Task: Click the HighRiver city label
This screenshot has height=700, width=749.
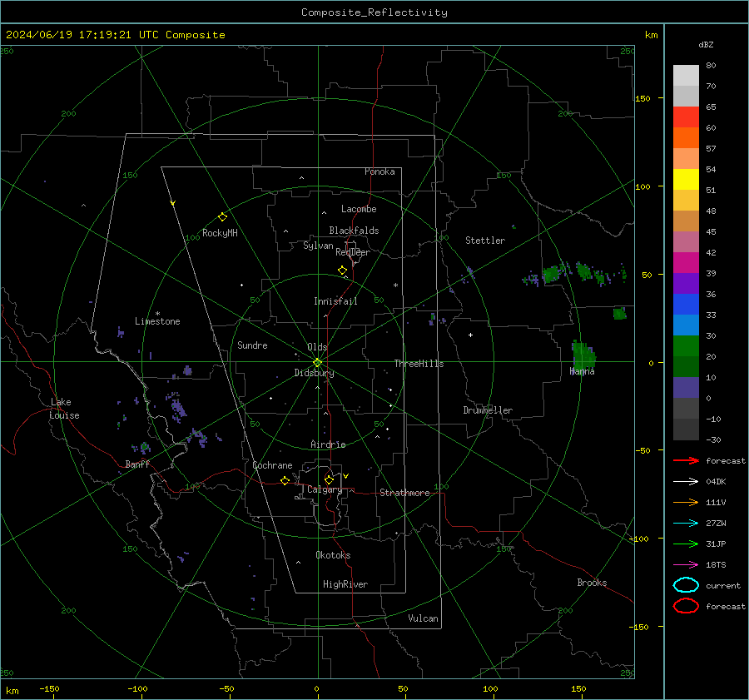Action: pos(345,584)
